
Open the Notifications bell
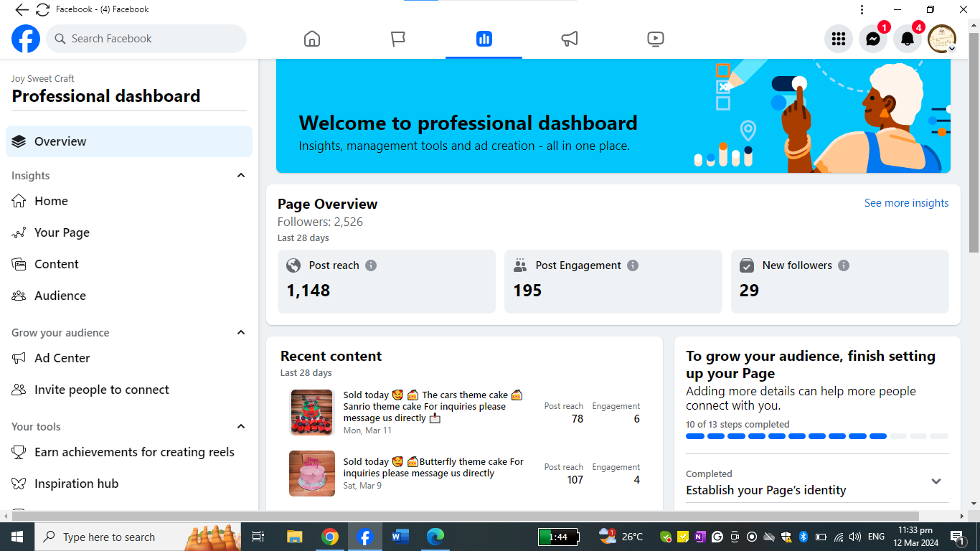click(x=908, y=39)
